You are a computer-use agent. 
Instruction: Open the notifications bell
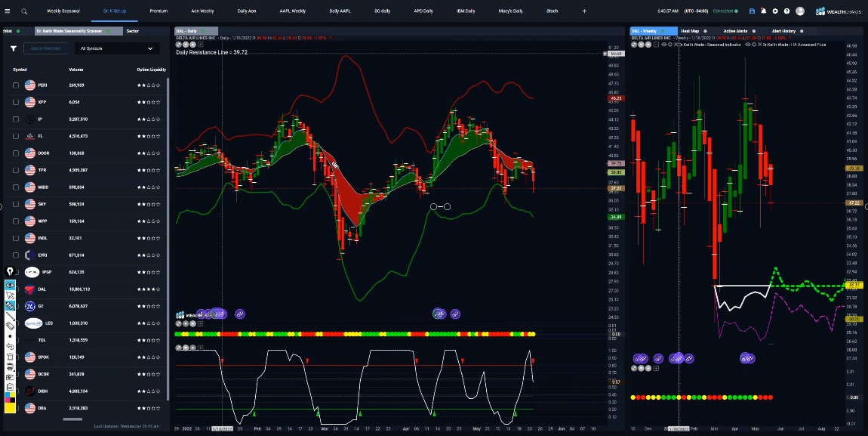click(x=763, y=11)
